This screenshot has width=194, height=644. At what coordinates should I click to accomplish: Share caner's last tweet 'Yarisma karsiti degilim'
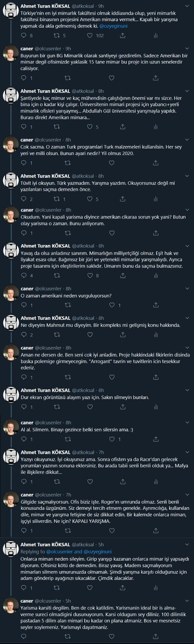point(156,637)
